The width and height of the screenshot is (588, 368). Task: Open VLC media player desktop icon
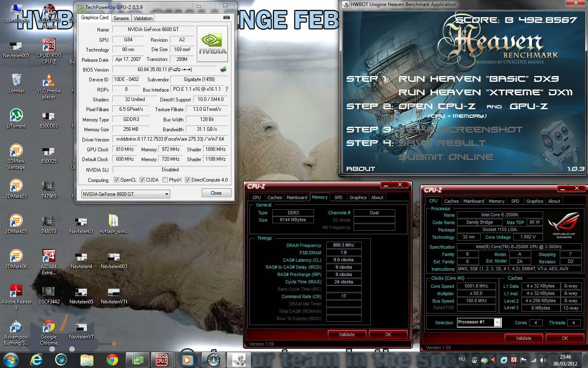point(49,86)
